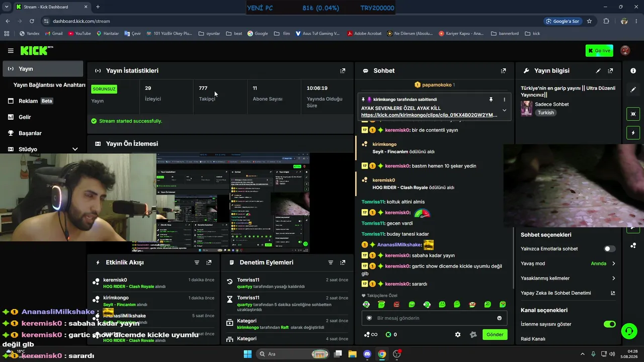Image resolution: width=644 pixels, height=362 pixels.
Task: Unpin the pinned chat message
Action: [x=491, y=100]
